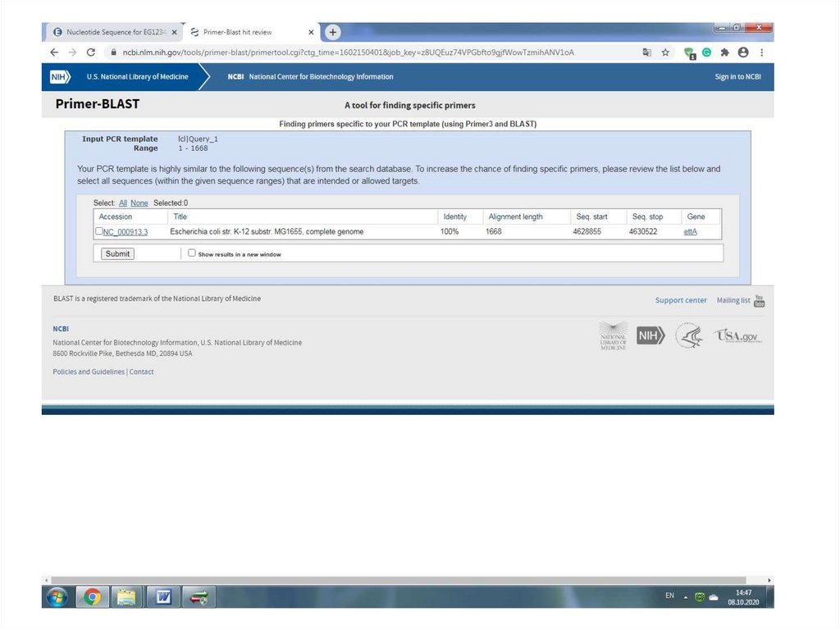Click the Submit button
The image size is (840, 629).
click(117, 254)
